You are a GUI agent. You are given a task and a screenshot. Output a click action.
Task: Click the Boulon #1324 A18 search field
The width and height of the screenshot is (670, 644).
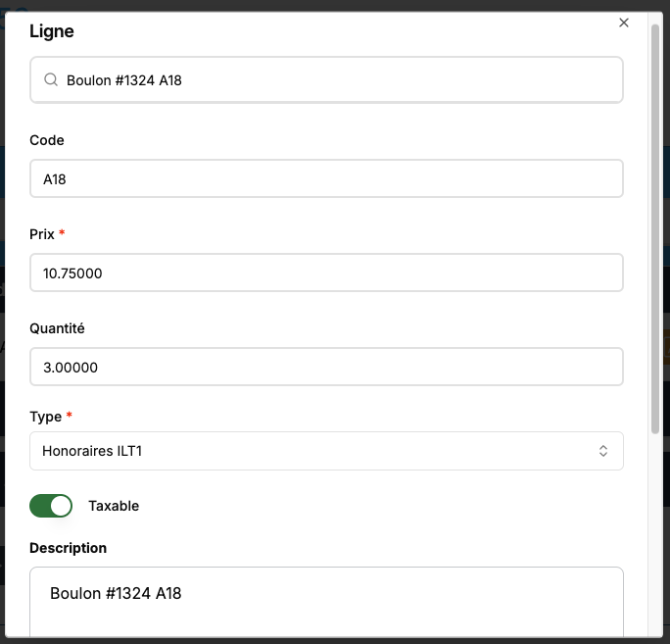point(333,80)
